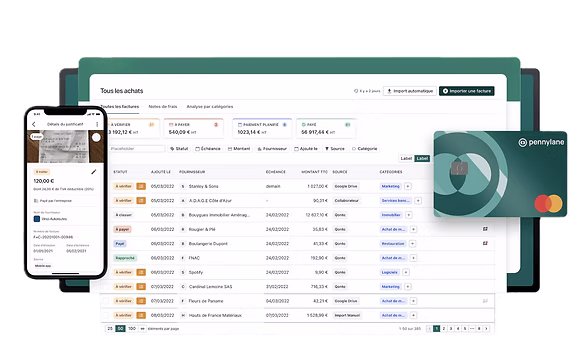
Task: Add a category to the Fleurs de Paname row
Action: 413,301
